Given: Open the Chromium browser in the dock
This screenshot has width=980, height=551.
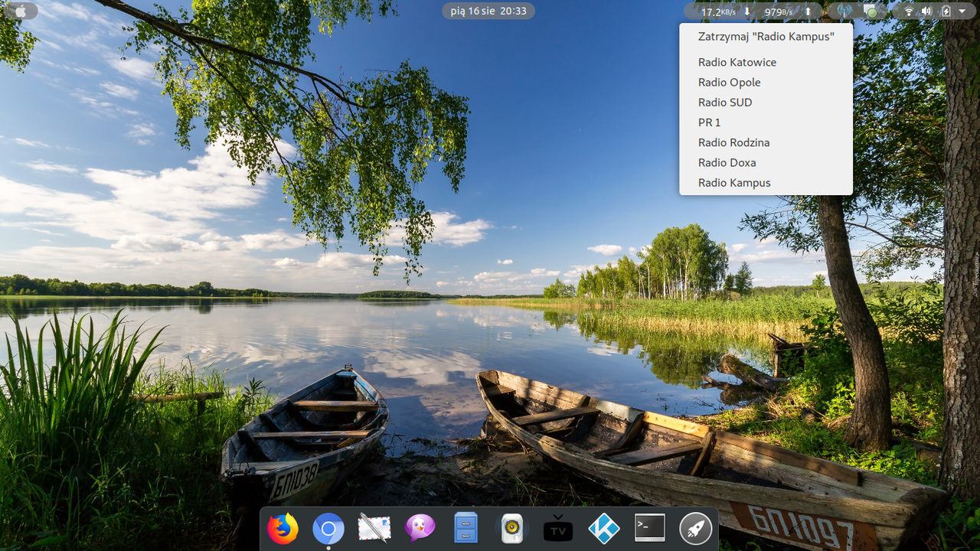Looking at the screenshot, I should tap(328, 528).
